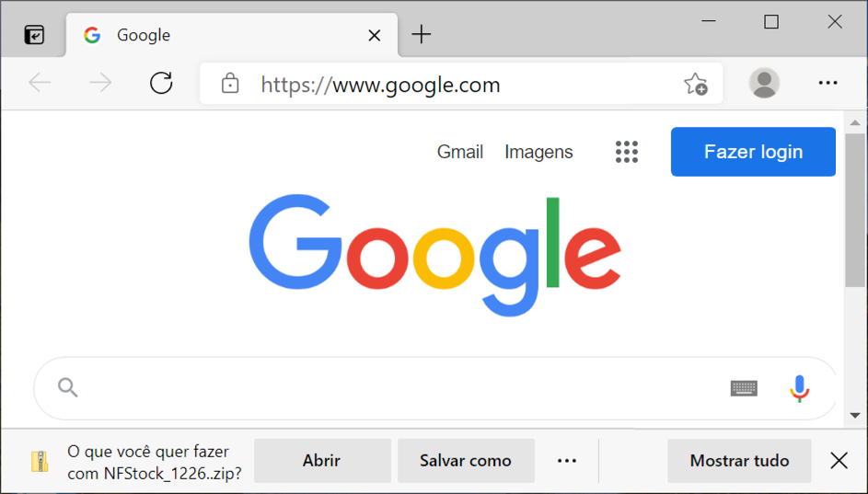View site info via the lock icon
Screen dimensions: 868x494
tap(230, 84)
